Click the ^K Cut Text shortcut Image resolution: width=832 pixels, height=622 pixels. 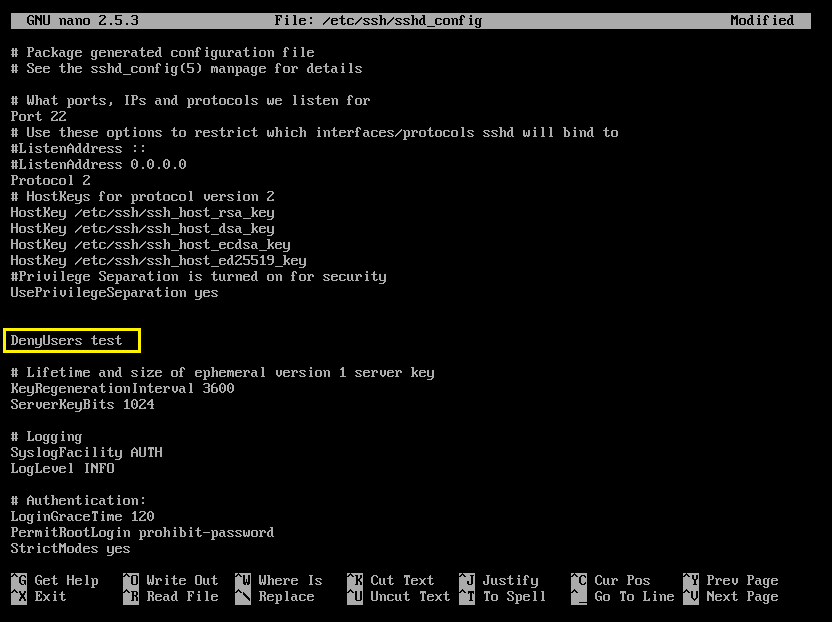pos(390,580)
